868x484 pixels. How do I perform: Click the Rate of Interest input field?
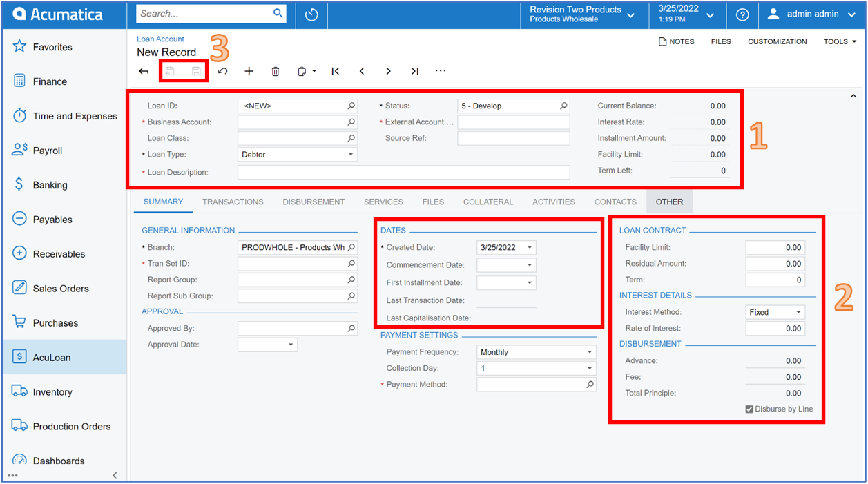[775, 329]
